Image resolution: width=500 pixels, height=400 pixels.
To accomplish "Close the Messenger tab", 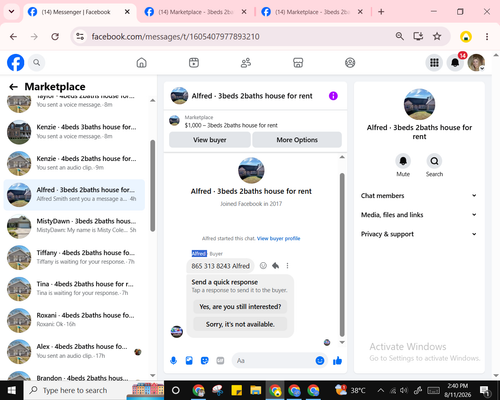I will [127, 12].
